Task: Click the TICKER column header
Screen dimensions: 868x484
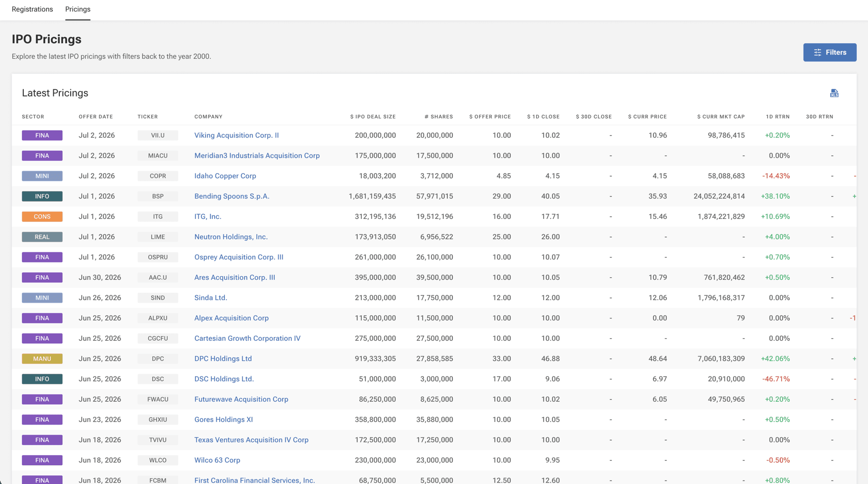Action: coord(148,117)
